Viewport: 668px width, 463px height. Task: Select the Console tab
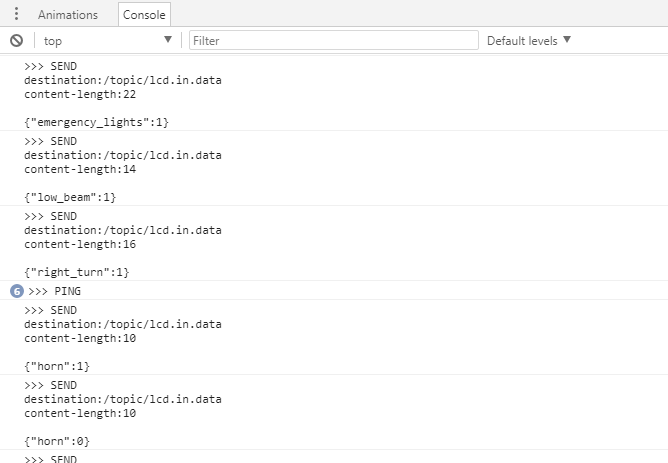pos(144,15)
